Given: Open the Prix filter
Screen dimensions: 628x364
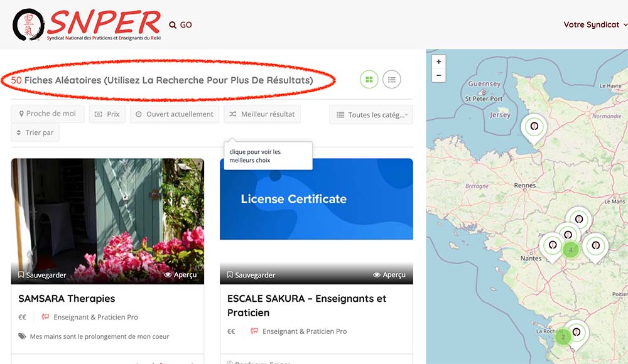Looking at the screenshot, I should pos(107,114).
